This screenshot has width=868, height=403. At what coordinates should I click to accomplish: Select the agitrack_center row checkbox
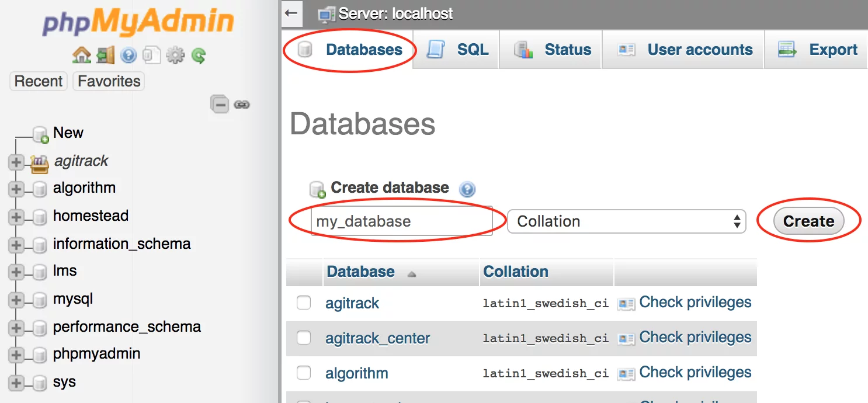tap(304, 338)
